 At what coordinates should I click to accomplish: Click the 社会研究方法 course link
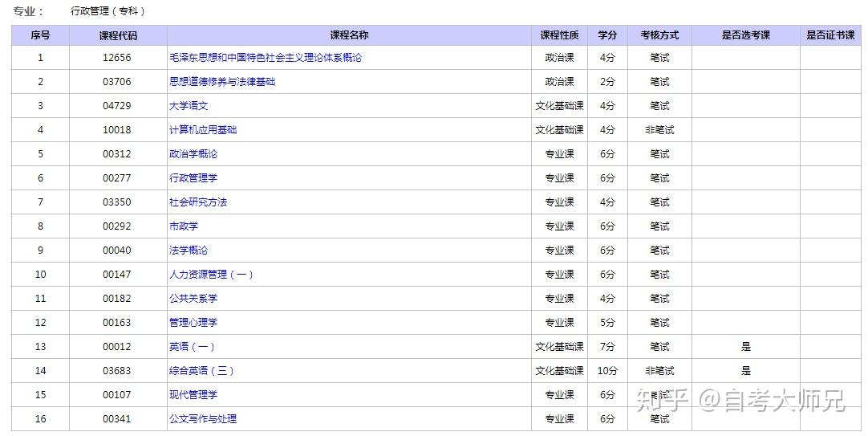[x=197, y=202]
